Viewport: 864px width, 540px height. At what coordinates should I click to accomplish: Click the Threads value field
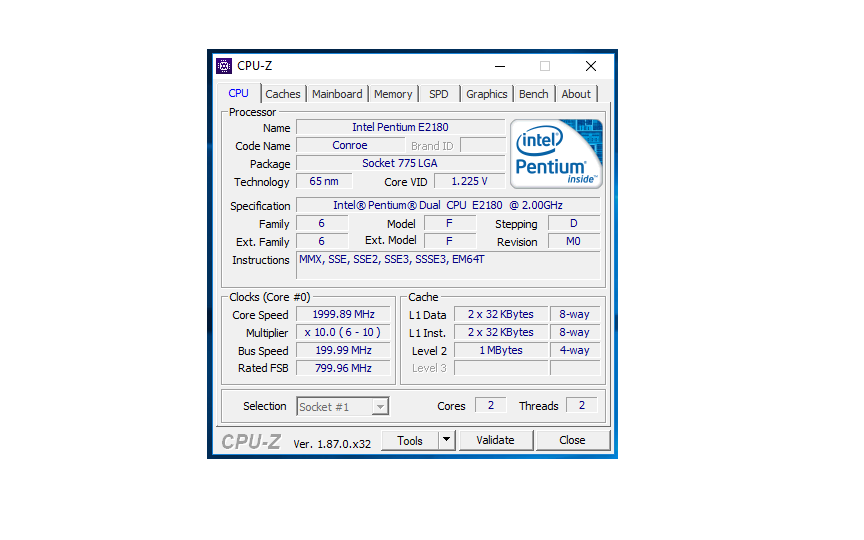pos(582,406)
